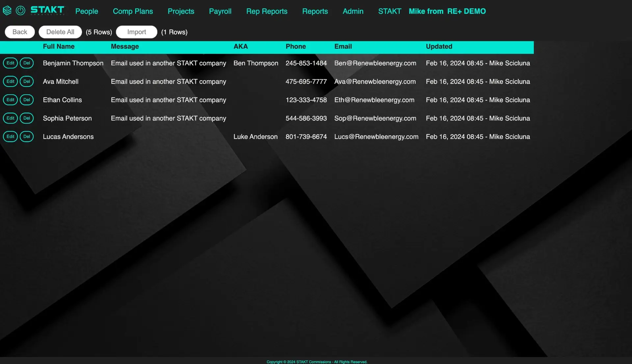This screenshot has height=364, width=632.
Task: Click the Delete All button
Action: 60,32
